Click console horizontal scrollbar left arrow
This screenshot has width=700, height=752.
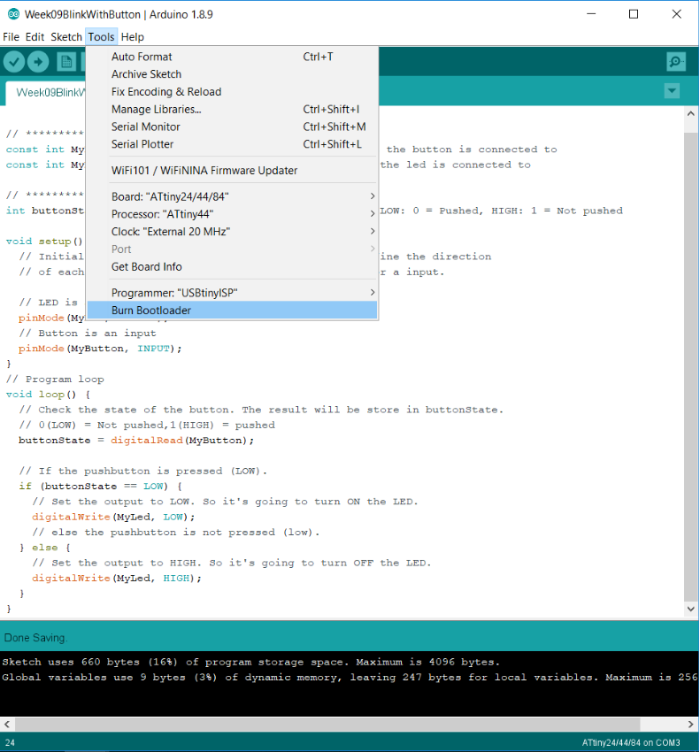point(7,725)
